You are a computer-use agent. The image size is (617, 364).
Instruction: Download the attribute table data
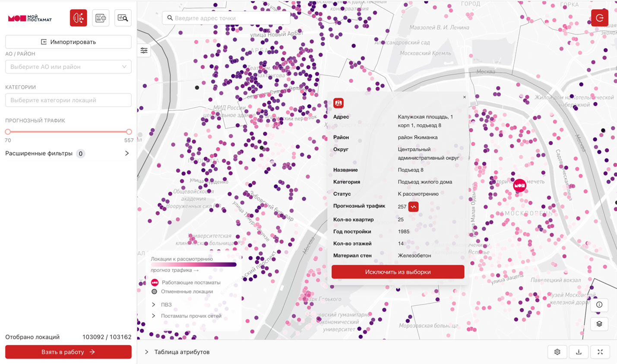(x=579, y=352)
